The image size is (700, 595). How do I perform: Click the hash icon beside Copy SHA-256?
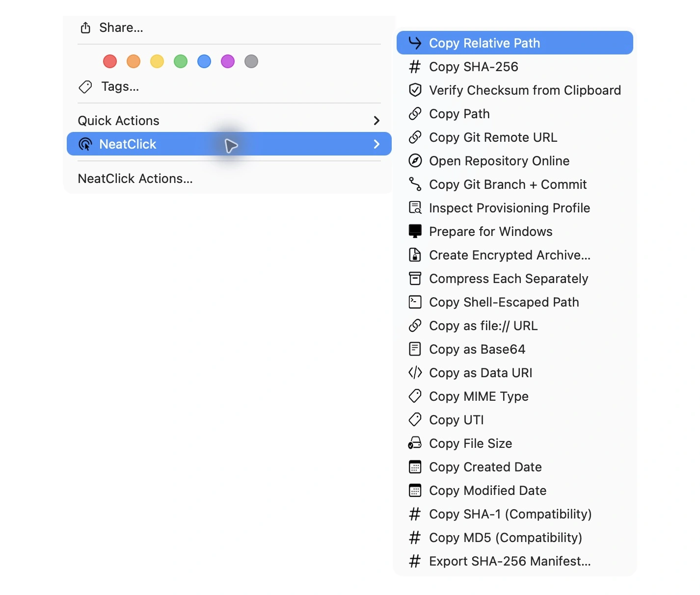tap(415, 67)
